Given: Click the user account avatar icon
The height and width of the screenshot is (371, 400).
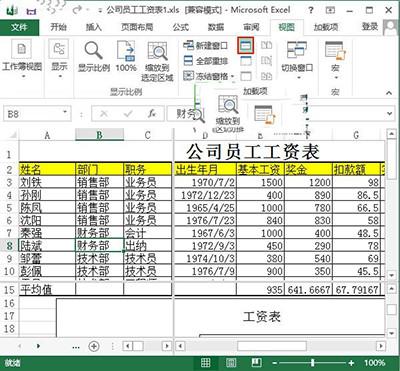Looking at the screenshot, I should coord(391,27).
